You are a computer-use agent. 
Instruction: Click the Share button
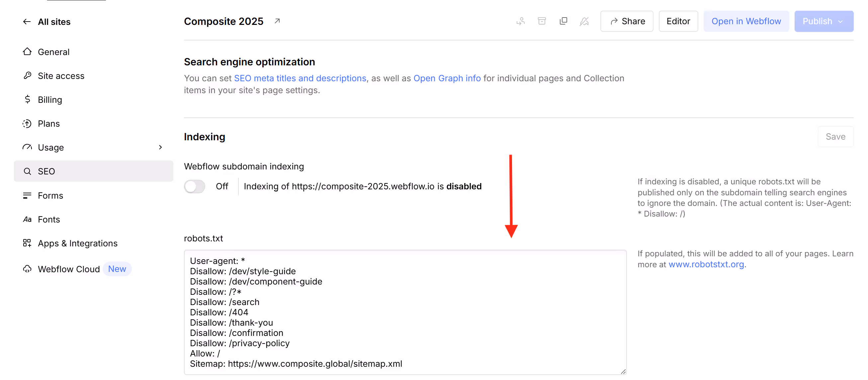[627, 21]
